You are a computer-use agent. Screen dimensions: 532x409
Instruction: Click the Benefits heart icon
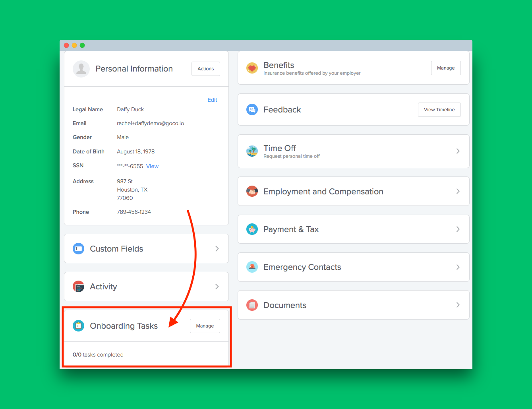pyautogui.click(x=252, y=68)
